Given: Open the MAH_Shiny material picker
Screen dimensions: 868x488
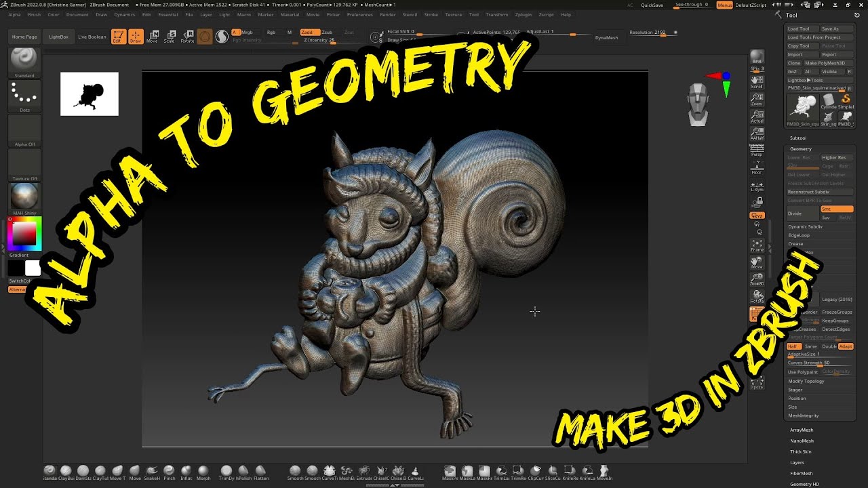Looking at the screenshot, I should (24, 199).
